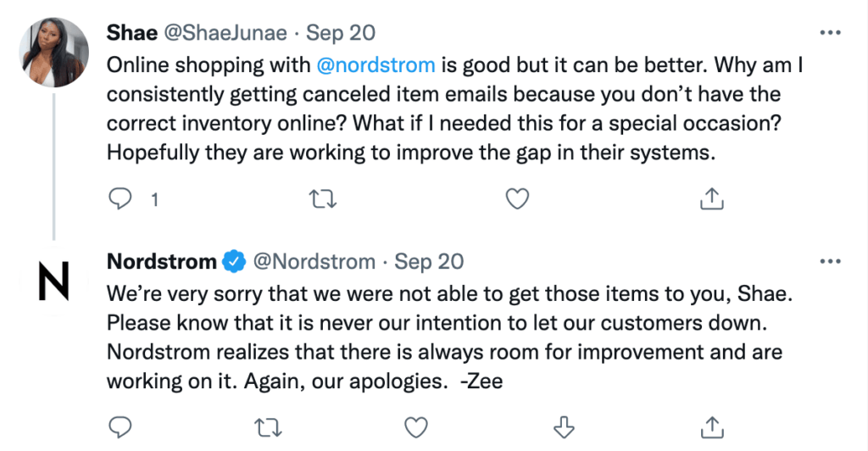Image resolution: width=868 pixels, height=451 pixels.
Task: Reply to Nordstrom's apology tweet
Action: point(120,426)
